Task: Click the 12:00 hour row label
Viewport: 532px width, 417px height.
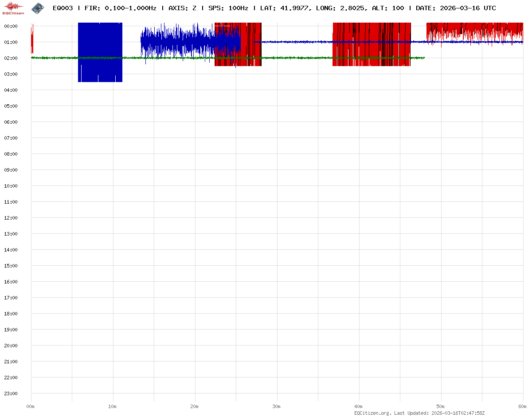Action: pyautogui.click(x=10, y=218)
